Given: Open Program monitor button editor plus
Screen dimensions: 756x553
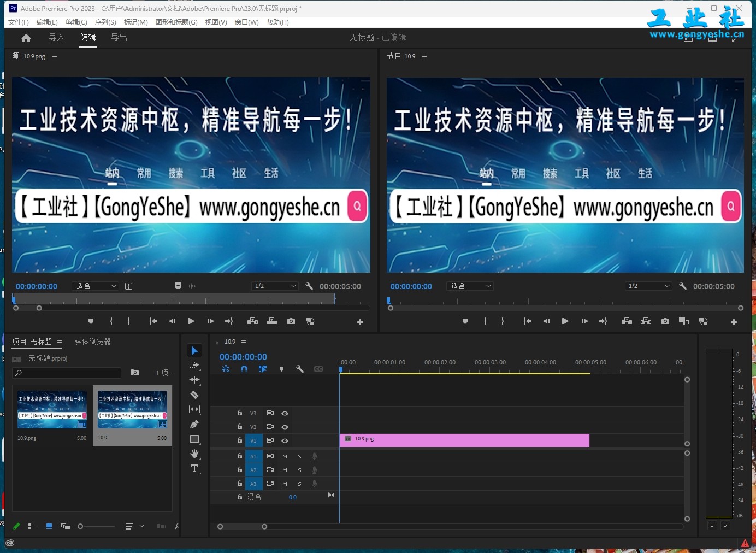Looking at the screenshot, I should [x=734, y=322].
